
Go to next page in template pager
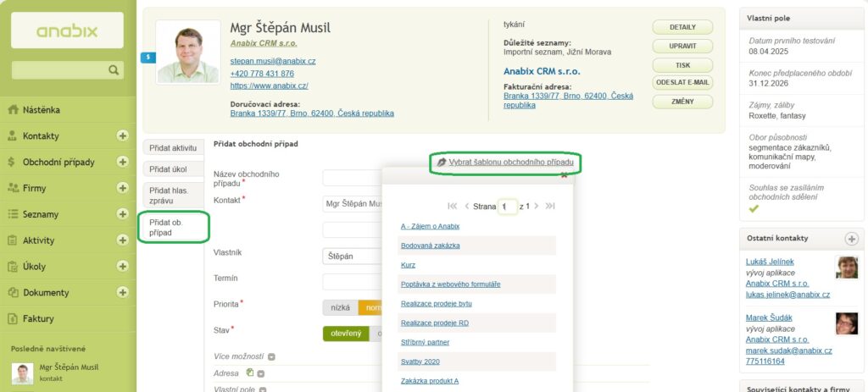pos(536,207)
